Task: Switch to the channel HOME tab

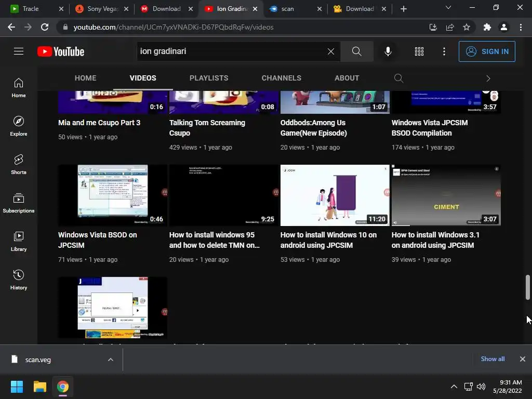Action: point(86,78)
